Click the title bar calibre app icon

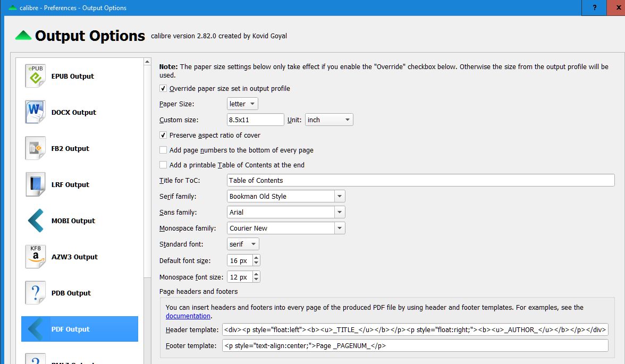click(13, 7)
